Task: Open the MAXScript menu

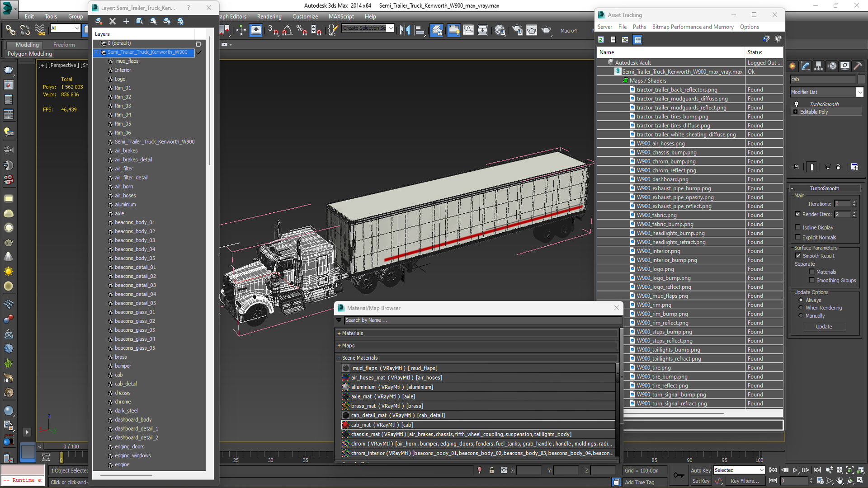Action: click(x=341, y=16)
